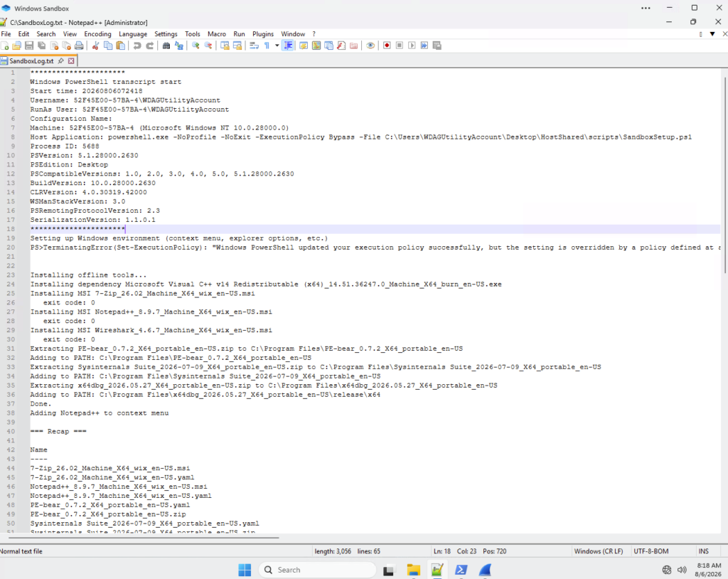
Task: Click the Open file toolbar icon
Action: [x=17, y=46]
